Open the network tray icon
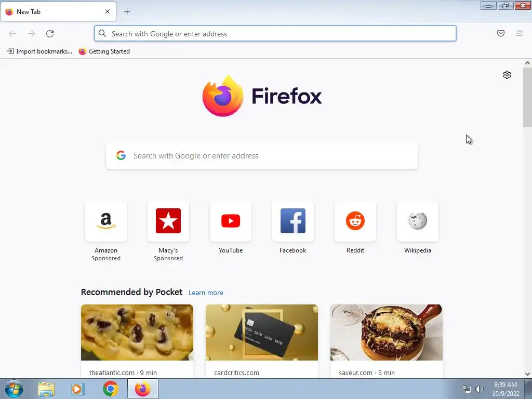The height and width of the screenshot is (399, 532). coord(467,389)
